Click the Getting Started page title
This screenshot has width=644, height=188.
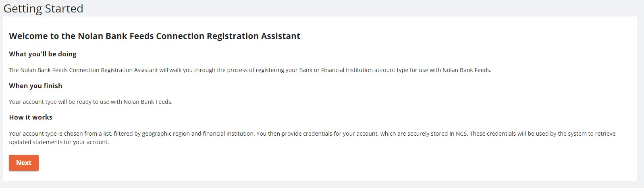point(43,8)
